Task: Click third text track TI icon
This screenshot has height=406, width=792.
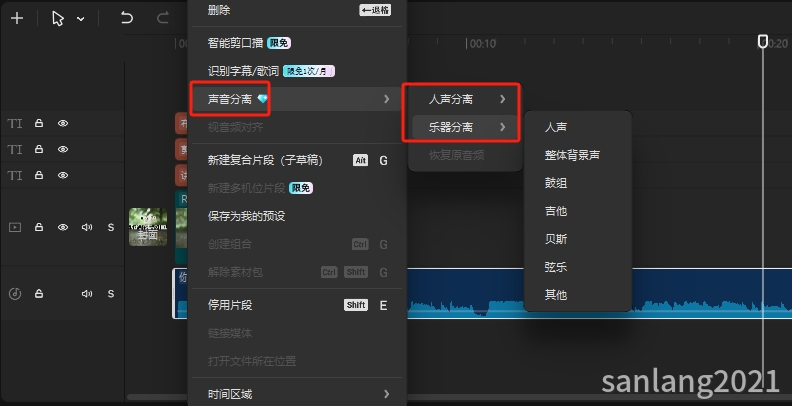Action: click(15, 175)
